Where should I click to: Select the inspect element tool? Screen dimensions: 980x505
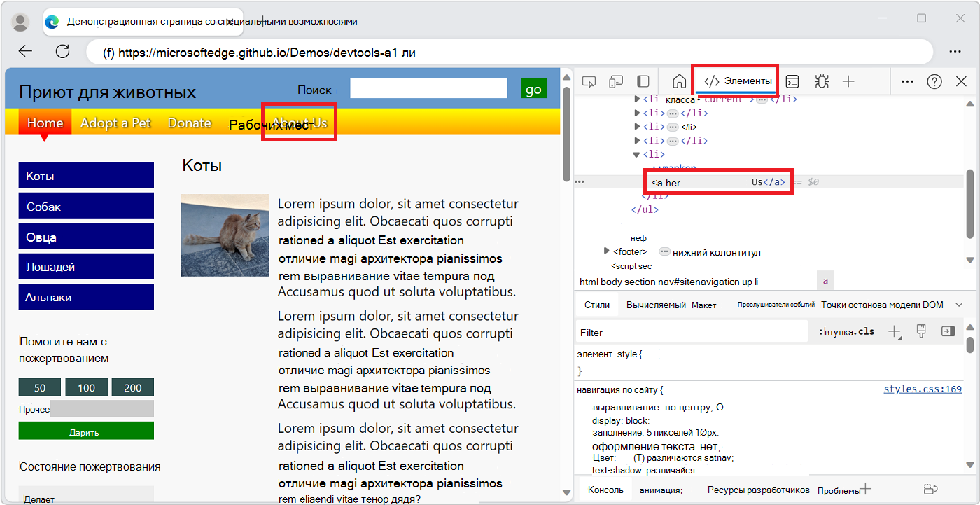[589, 81]
